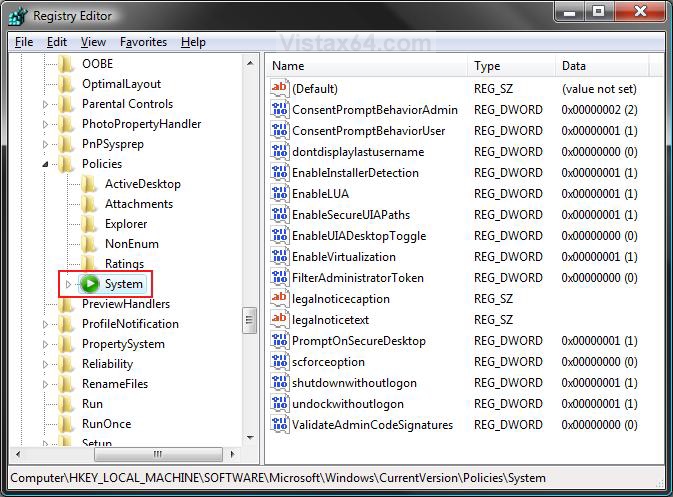Click the ActiveDesktop folder icon
673x497 pixels.
point(89,184)
